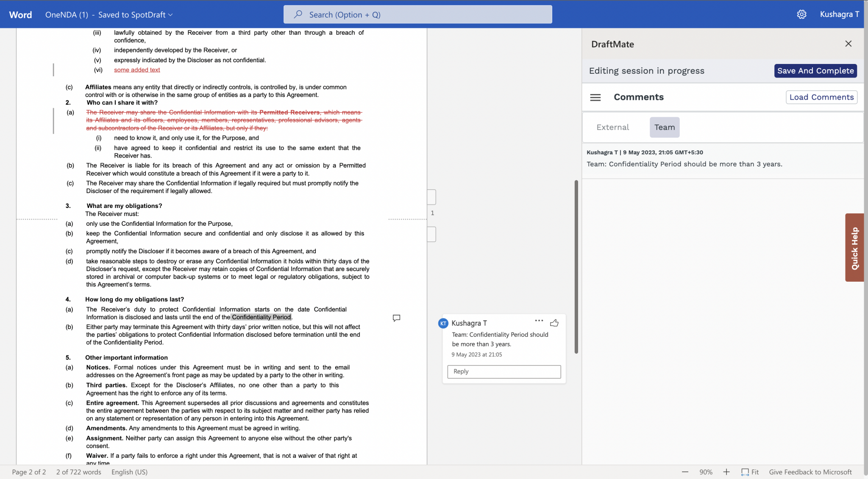The height and width of the screenshot is (479, 868).
Task: Open the OneNDA document title dropdown
Action: tap(170, 14)
